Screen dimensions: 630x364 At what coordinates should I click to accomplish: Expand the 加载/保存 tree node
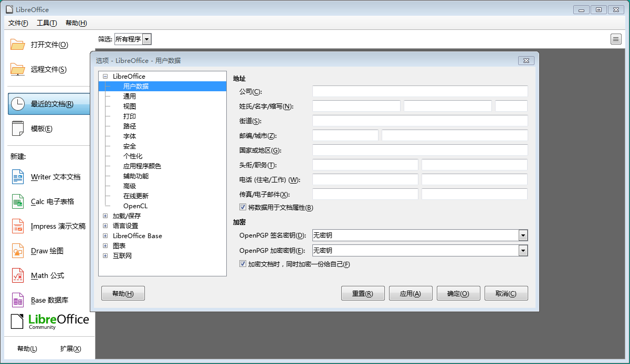pos(106,216)
